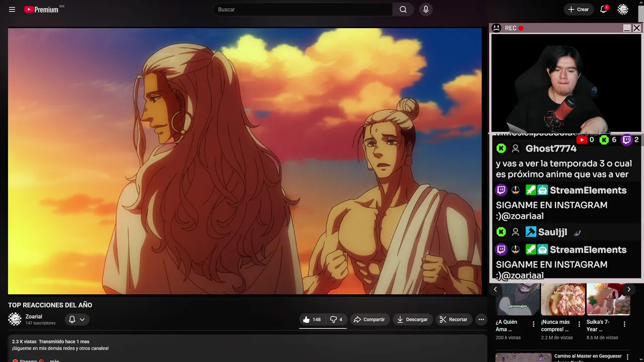Go to previous shelf items with left arrow
Screen dimensions: 644x362
click(x=495, y=289)
